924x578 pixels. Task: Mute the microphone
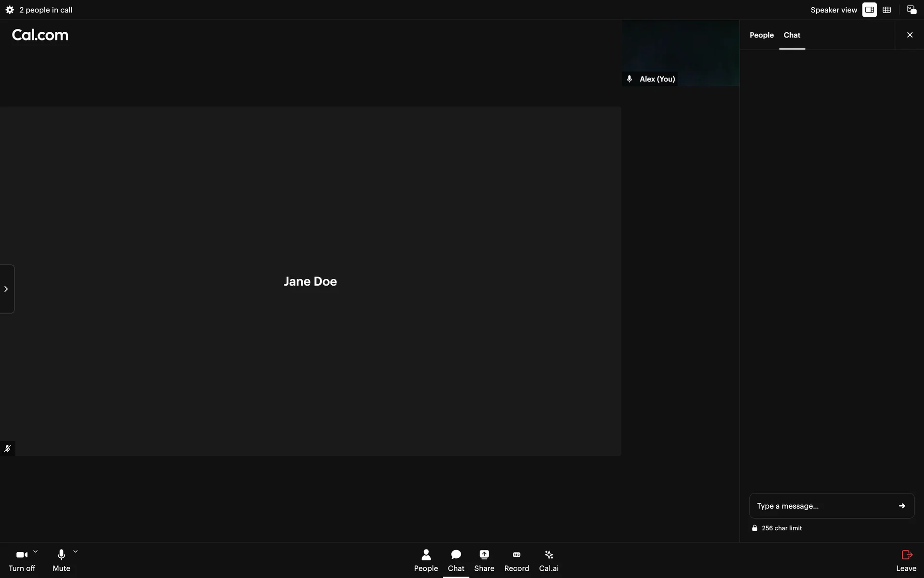(61, 560)
